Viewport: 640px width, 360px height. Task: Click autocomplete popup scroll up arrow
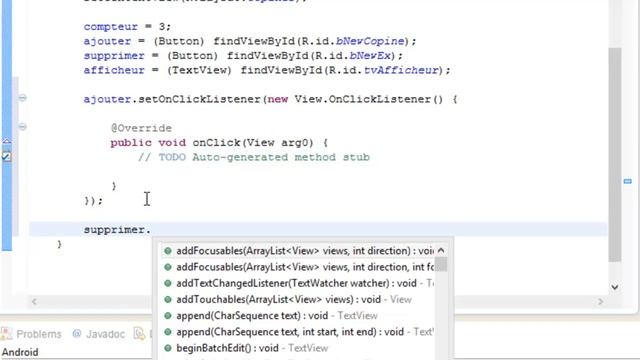tap(441, 251)
